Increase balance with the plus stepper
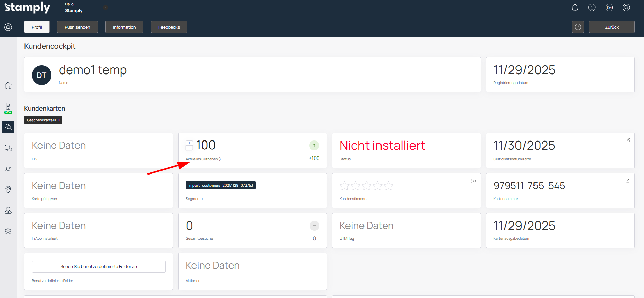 [189, 143]
